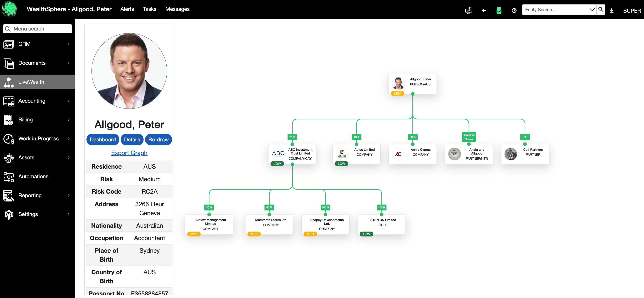
Task: Select the Documents sidebar icon
Action: click(8, 63)
